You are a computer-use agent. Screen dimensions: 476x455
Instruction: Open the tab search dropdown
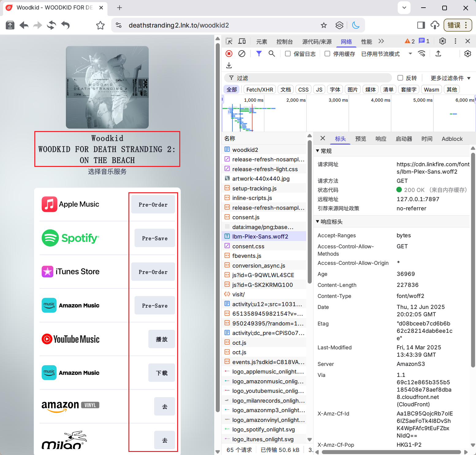(404, 8)
